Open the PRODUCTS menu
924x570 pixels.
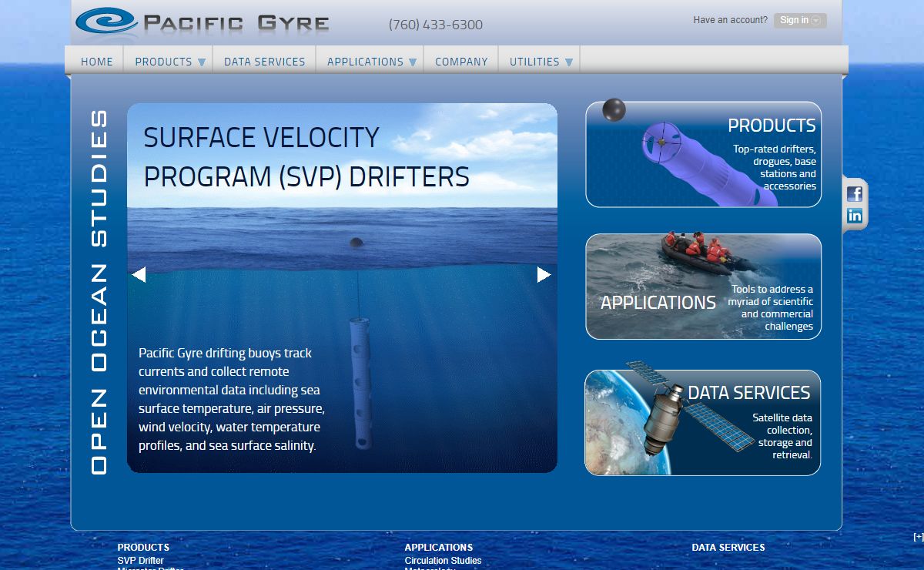[163, 62]
